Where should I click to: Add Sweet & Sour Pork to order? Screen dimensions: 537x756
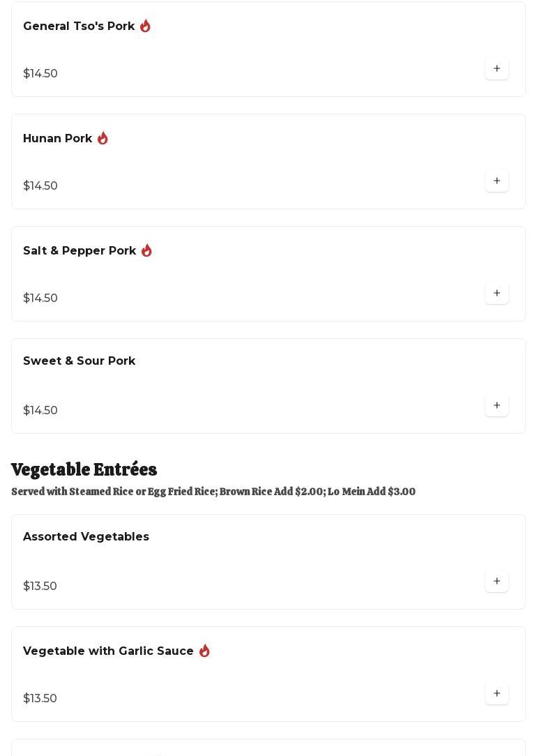[497, 405]
